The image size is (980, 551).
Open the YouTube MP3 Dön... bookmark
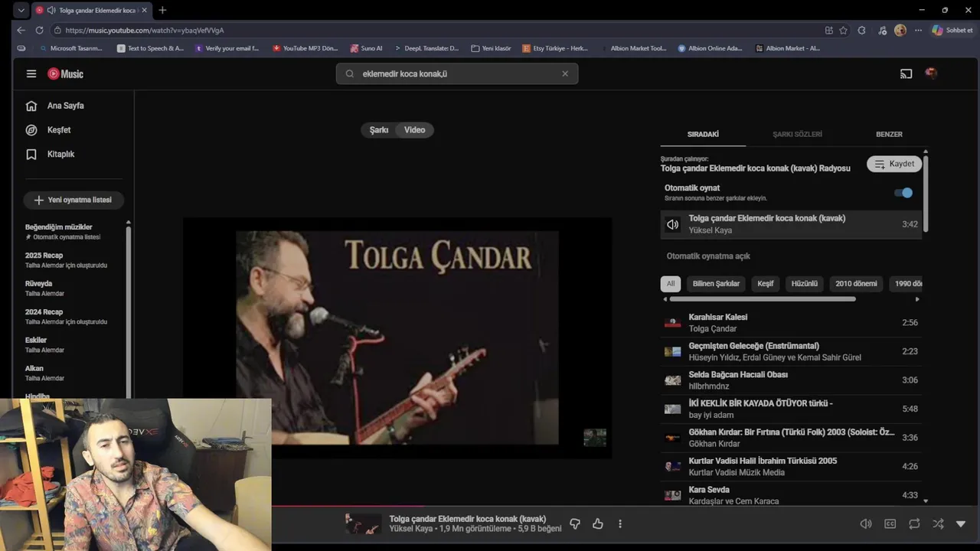pos(305,48)
